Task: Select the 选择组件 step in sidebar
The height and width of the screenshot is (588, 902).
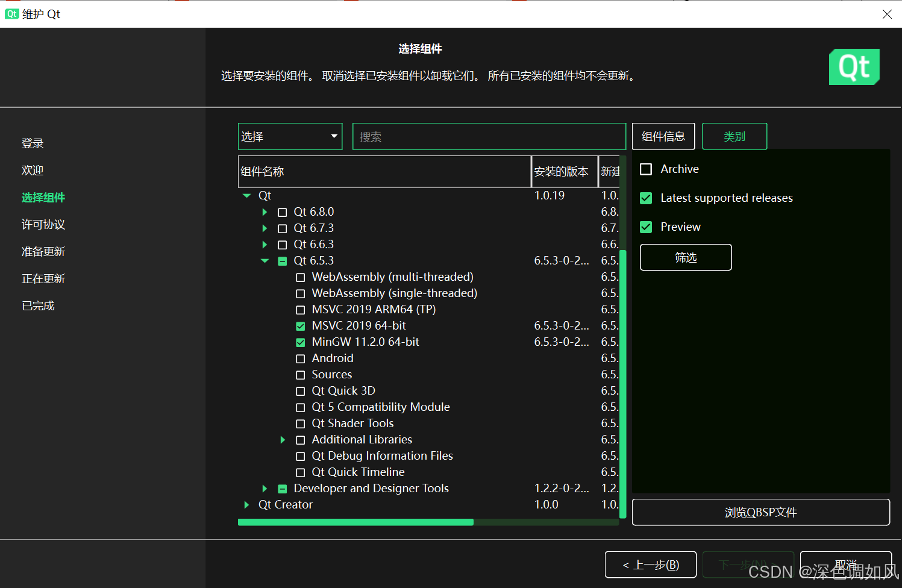Action: click(x=43, y=198)
